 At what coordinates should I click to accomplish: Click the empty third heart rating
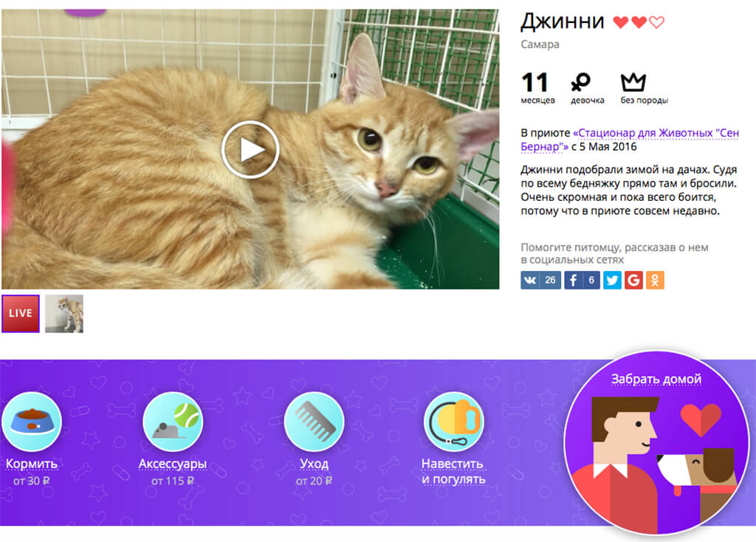(656, 22)
